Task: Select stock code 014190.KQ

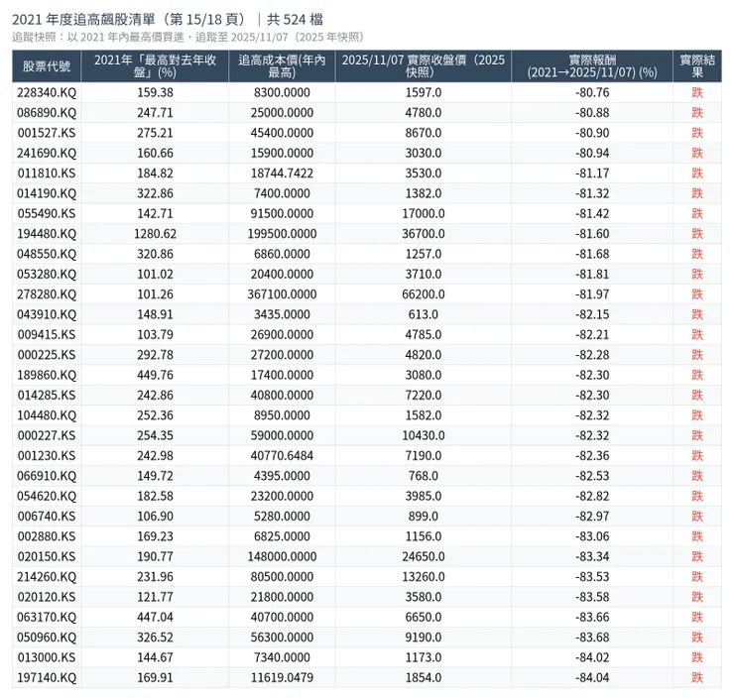Action: 47,193
